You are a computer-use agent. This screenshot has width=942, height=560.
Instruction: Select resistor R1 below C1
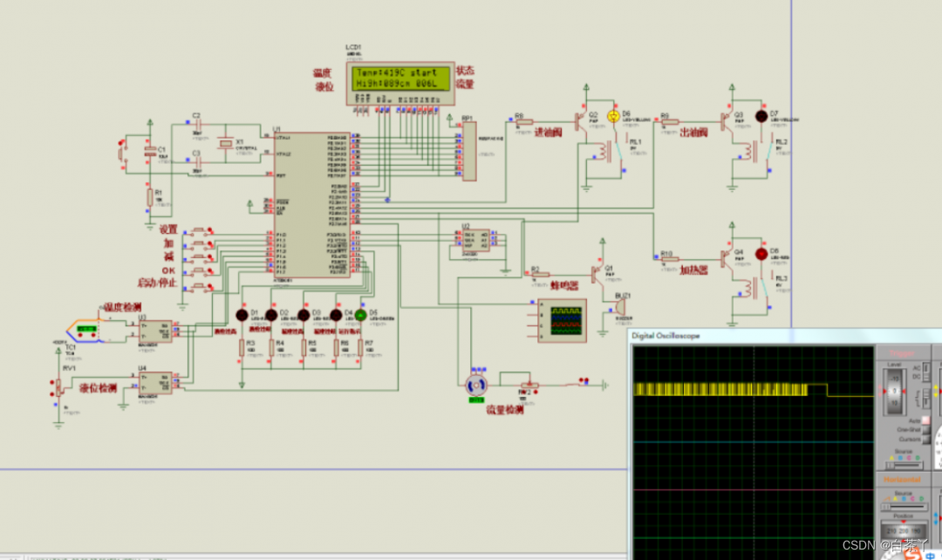(x=150, y=197)
